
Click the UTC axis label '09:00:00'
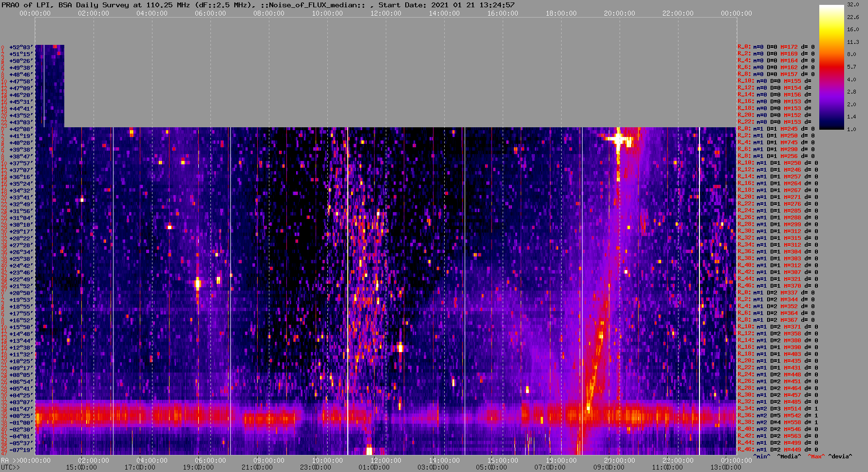pos(609,468)
